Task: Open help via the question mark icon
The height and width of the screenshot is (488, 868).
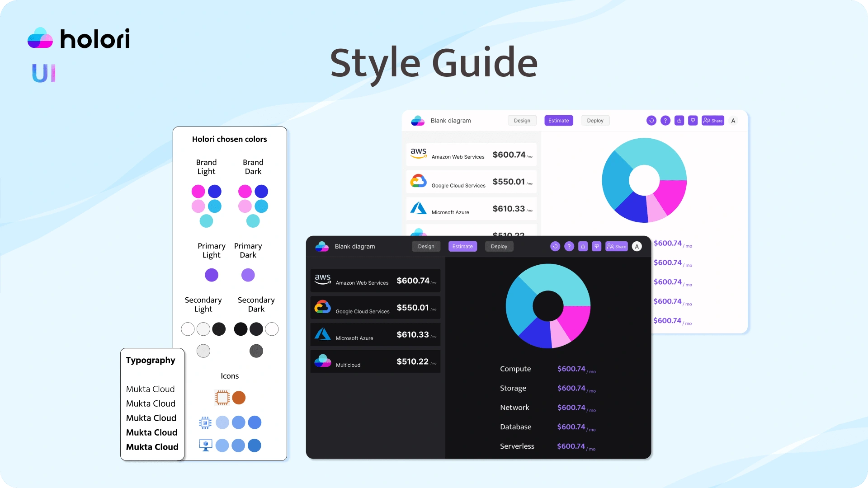Action: pyautogui.click(x=569, y=246)
